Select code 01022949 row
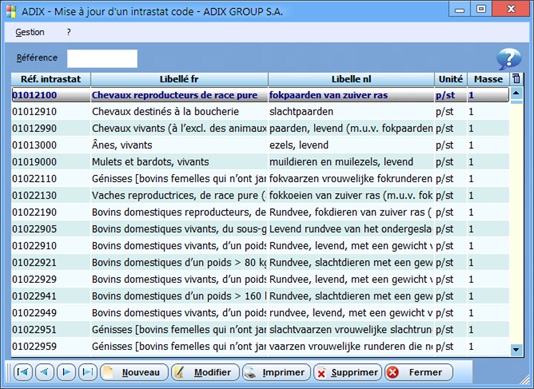 click(x=260, y=313)
